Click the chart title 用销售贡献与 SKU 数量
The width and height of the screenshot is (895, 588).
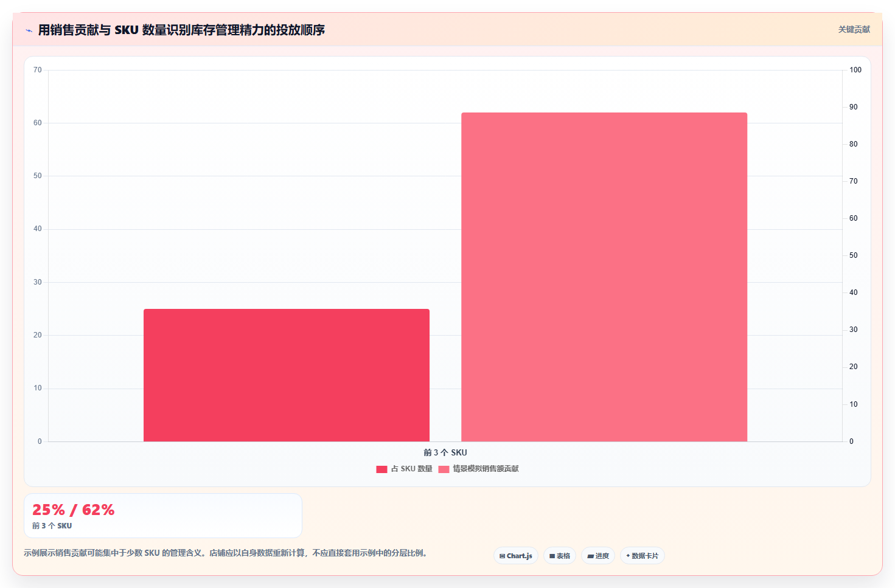click(181, 30)
